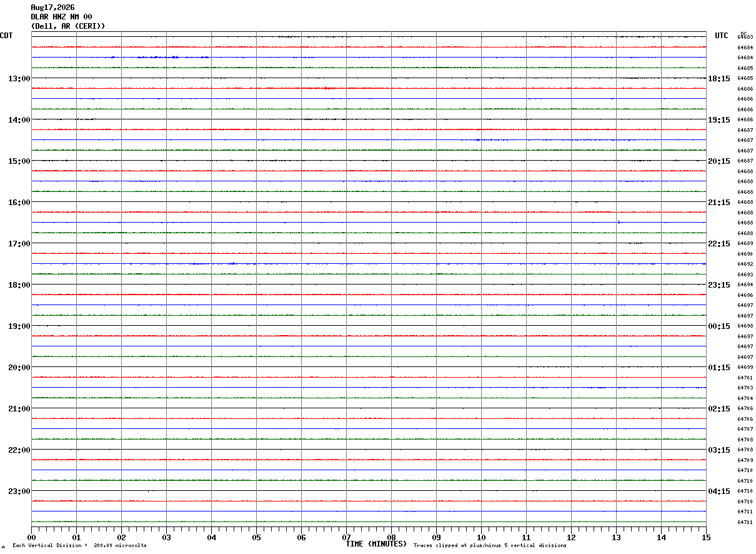The image size is (756, 554).
Task: Select minute 15 tick on bottom axis
Action: 706,537
